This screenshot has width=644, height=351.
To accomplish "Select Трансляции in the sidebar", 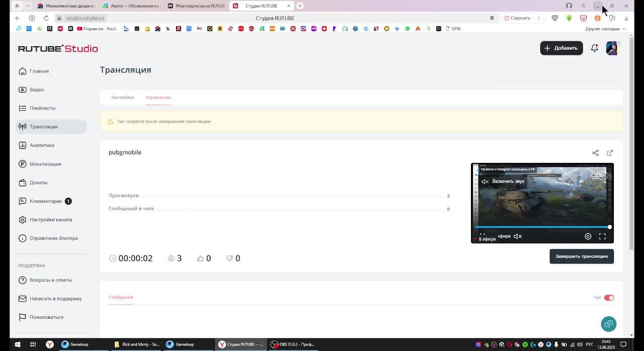I will (x=51, y=127).
